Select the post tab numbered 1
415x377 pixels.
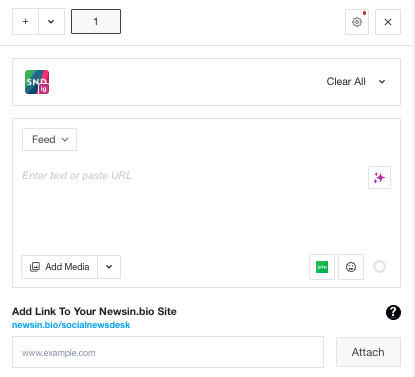tap(96, 22)
